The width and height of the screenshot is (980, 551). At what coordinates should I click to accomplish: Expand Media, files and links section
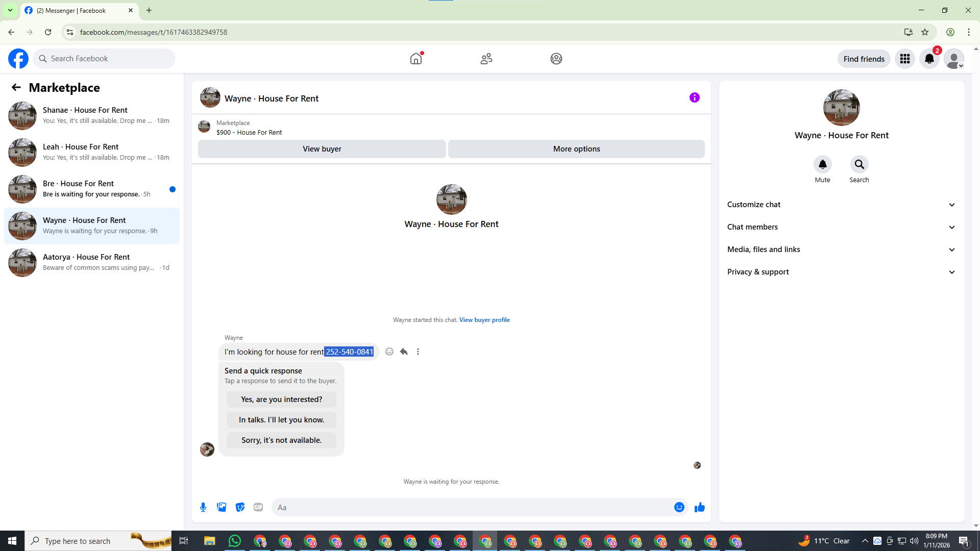pyautogui.click(x=841, y=249)
